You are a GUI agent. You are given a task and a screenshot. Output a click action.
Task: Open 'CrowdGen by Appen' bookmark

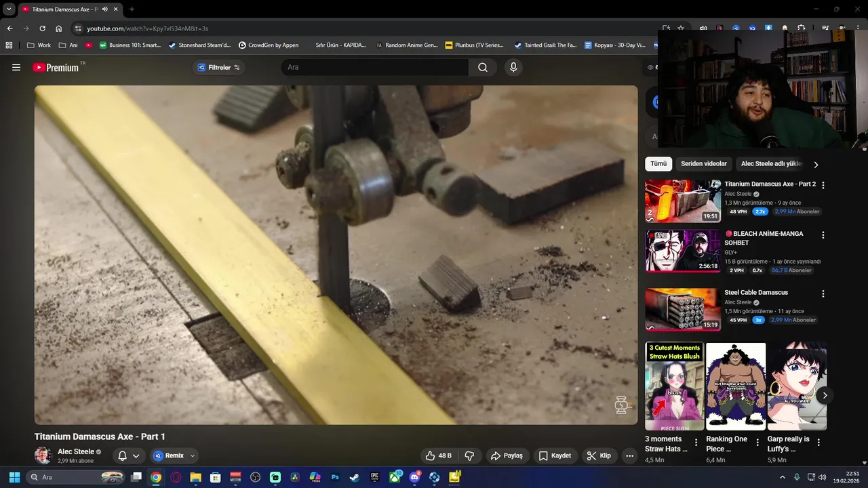click(269, 45)
